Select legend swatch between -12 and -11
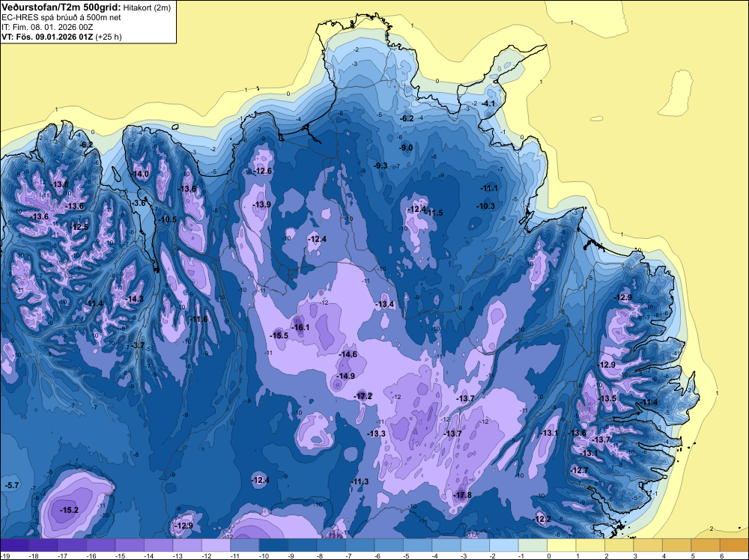 tap(216, 545)
